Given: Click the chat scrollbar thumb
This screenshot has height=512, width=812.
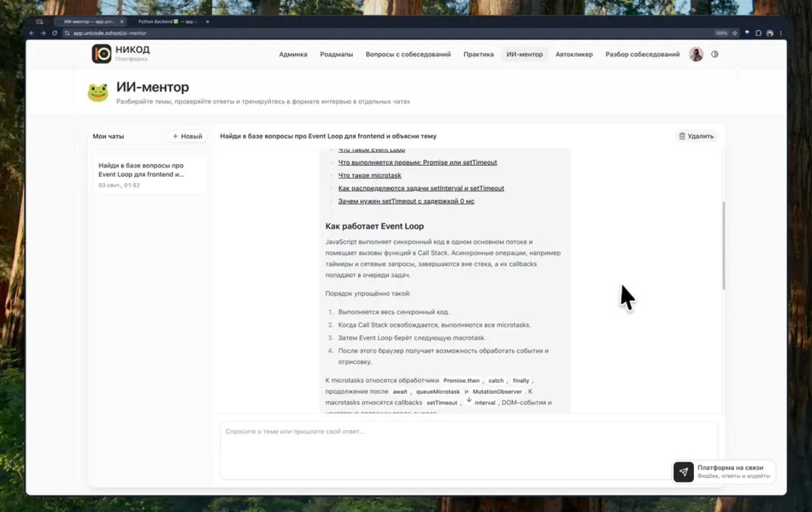Looking at the screenshot, I should pyautogui.click(x=723, y=246).
